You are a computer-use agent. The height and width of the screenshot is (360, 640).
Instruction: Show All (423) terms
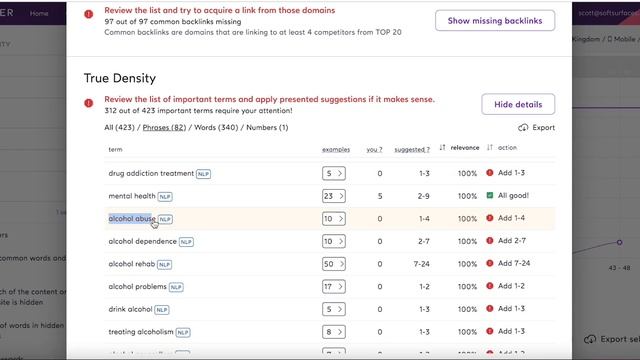[x=119, y=127]
